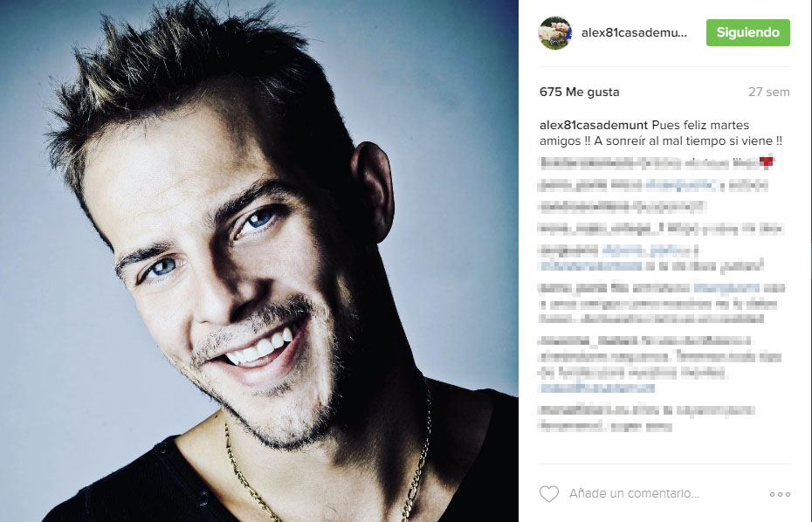Click the red heart emoji in first comment

(x=767, y=162)
